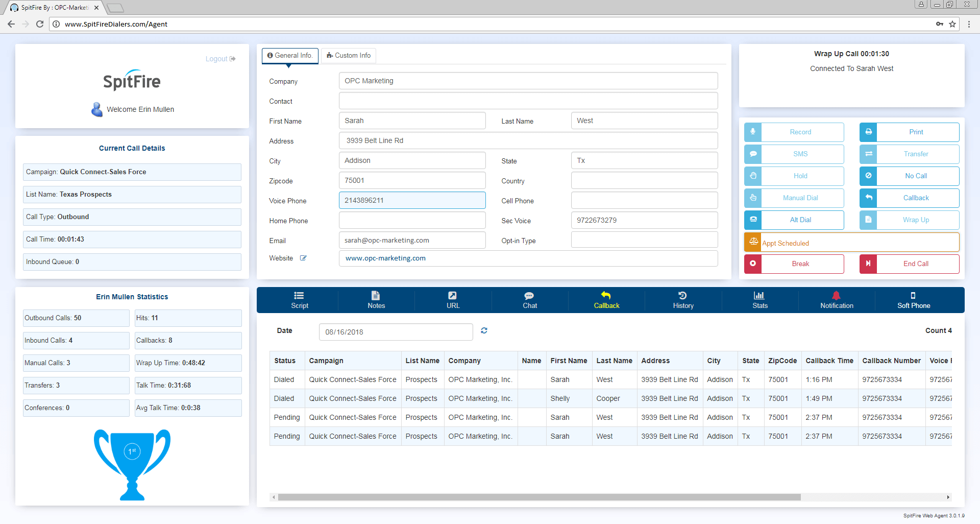The image size is (980, 524).
Task: Click the refresh icon next to Date
Action: pyautogui.click(x=484, y=331)
